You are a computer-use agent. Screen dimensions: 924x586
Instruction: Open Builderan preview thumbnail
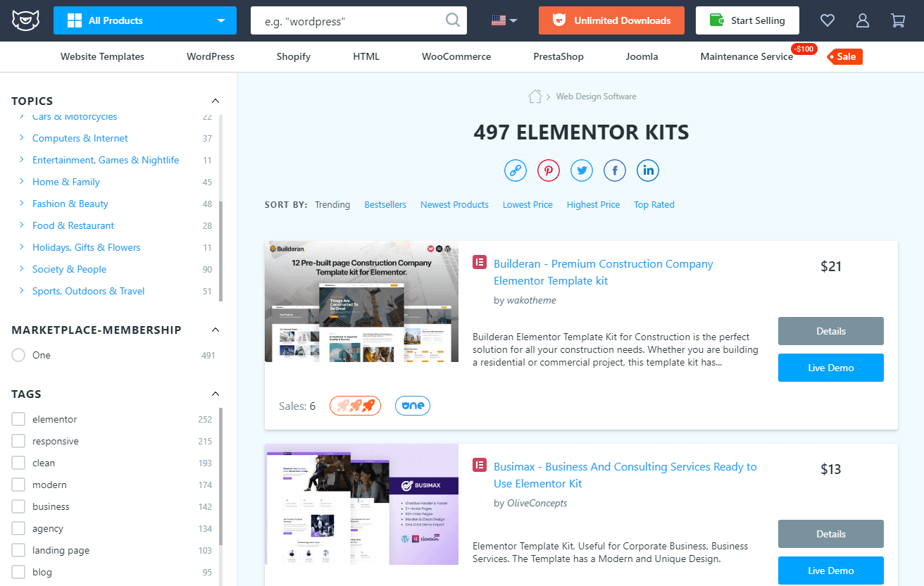click(x=361, y=301)
